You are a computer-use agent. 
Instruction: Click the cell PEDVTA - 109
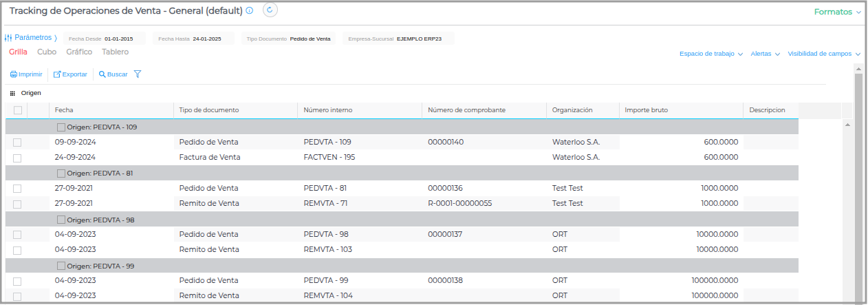point(327,143)
